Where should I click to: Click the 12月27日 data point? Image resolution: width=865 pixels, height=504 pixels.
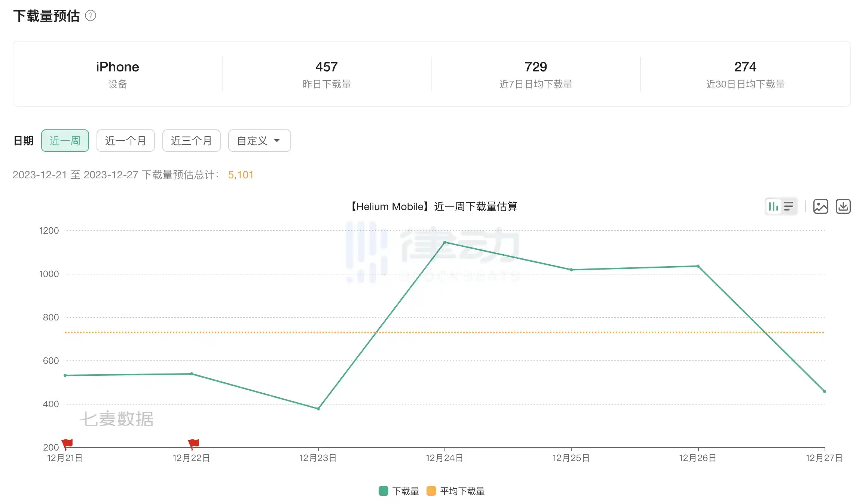pos(824,391)
